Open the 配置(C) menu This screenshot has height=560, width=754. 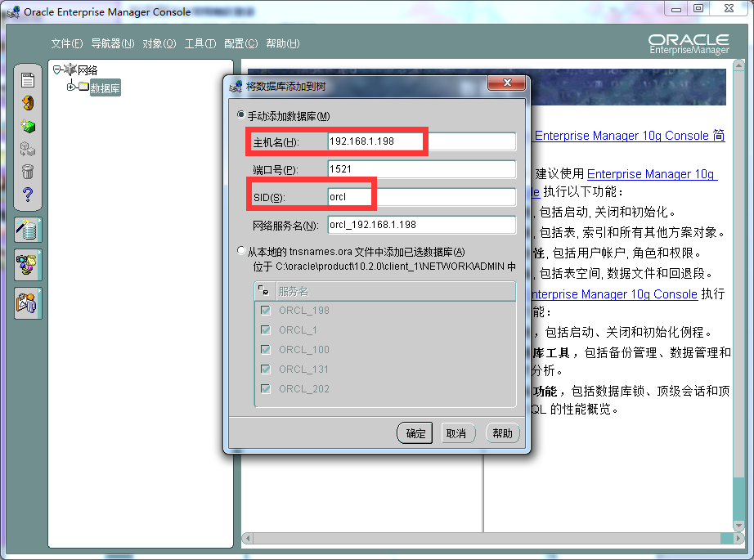click(241, 44)
